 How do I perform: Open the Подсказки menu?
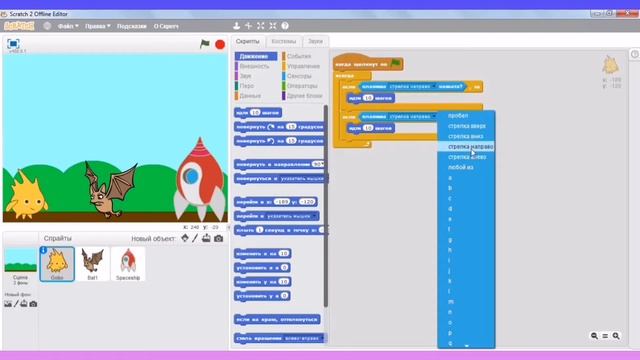point(131,26)
